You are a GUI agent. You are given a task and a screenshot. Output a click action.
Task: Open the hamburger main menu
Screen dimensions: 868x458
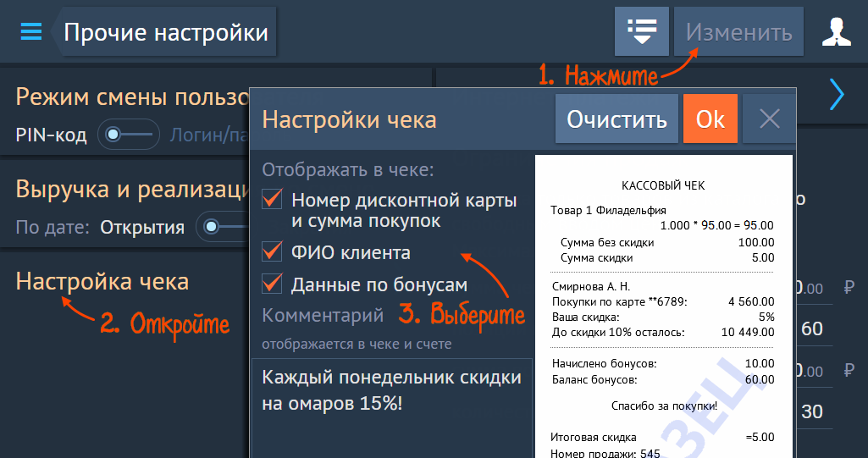click(30, 32)
